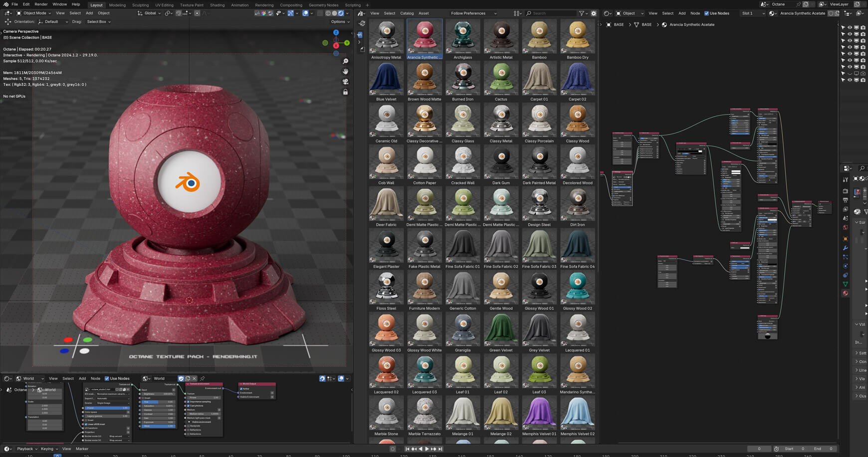Open the Marker menu in timeline
Screen dimensions: 868x457
coord(82,449)
